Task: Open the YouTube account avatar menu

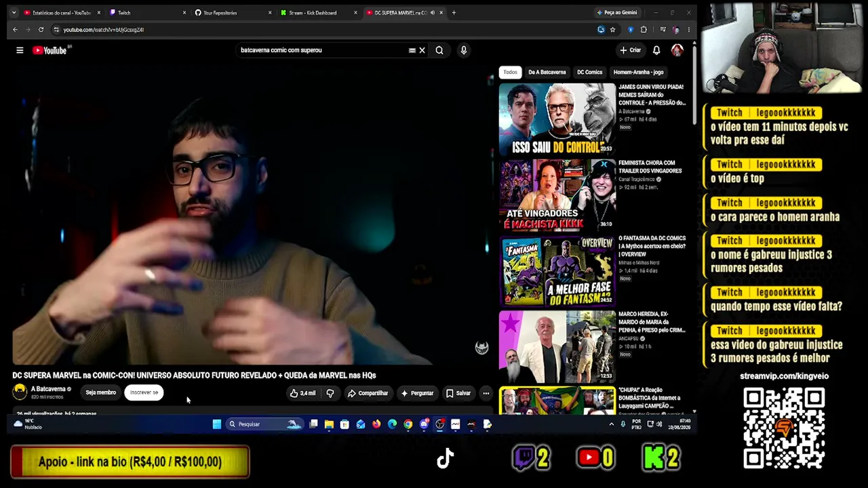Action: pyautogui.click(x=677, y=50)
